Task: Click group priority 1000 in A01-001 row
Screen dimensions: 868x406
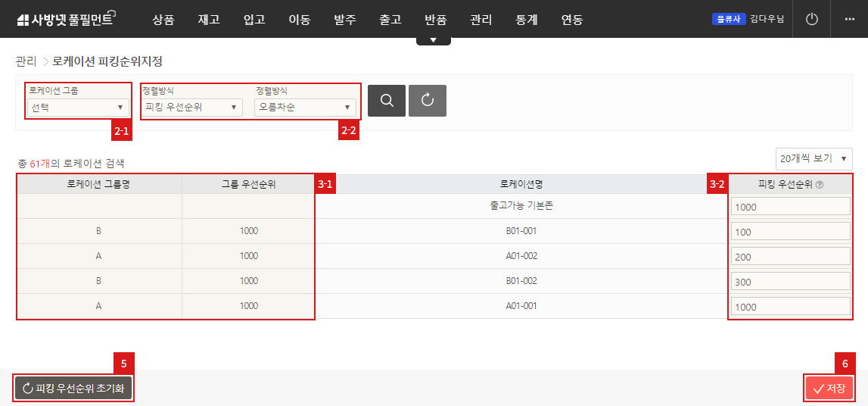Action: pyautogui.click(x=248, y=306)
